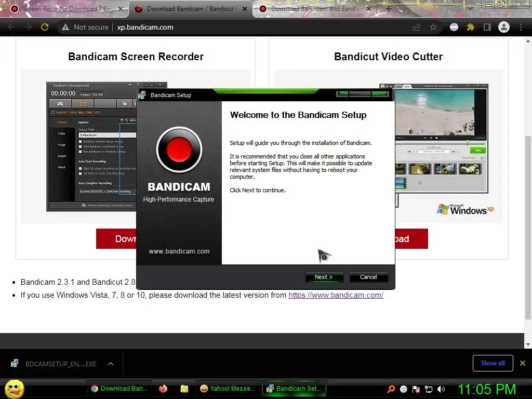Go forward in browser history

[x=28, y=27]
